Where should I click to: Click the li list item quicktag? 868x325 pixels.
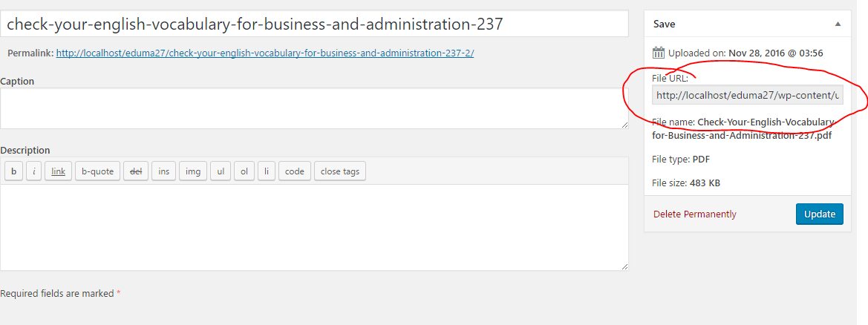[266, 171]
